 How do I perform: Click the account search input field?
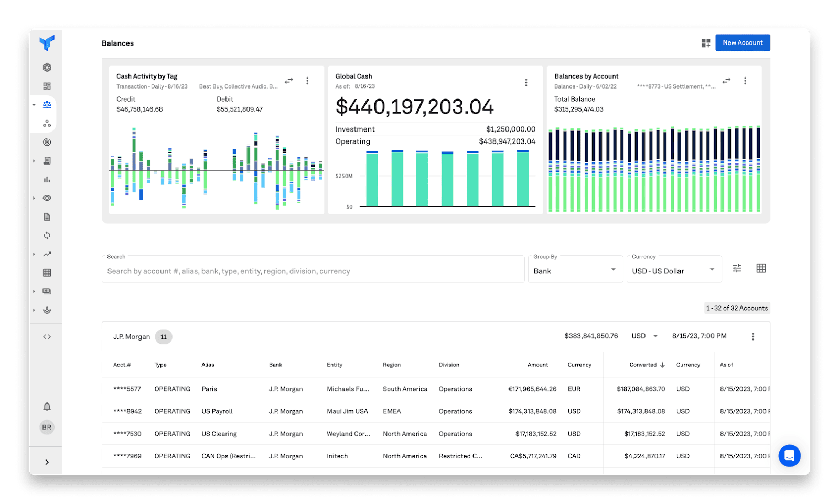pos(313,271)
